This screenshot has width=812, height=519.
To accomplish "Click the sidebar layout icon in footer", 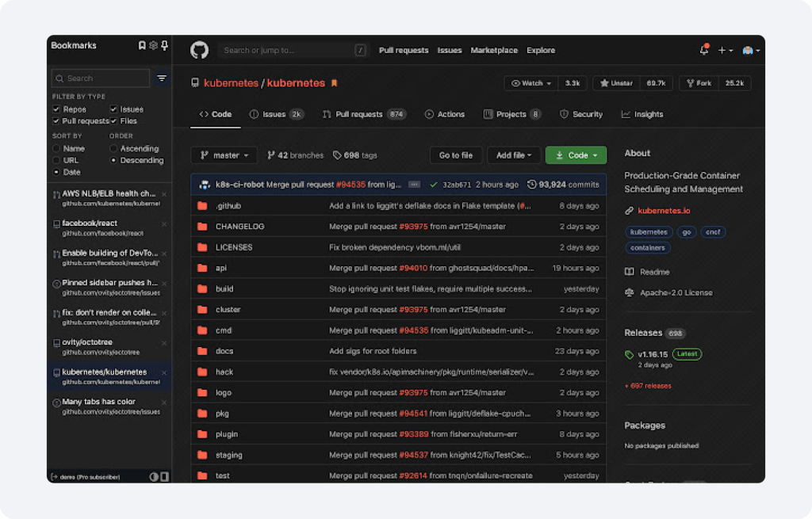I will 165,476.
